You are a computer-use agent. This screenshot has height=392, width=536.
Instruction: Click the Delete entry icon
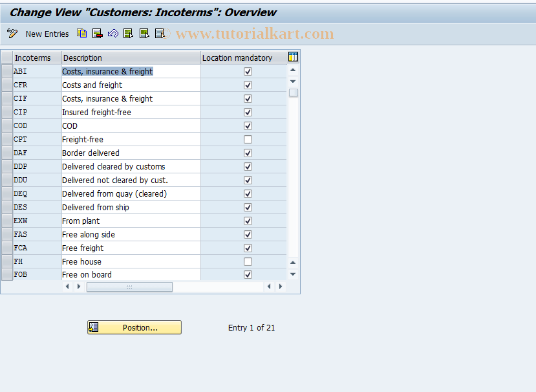(98, 33)
